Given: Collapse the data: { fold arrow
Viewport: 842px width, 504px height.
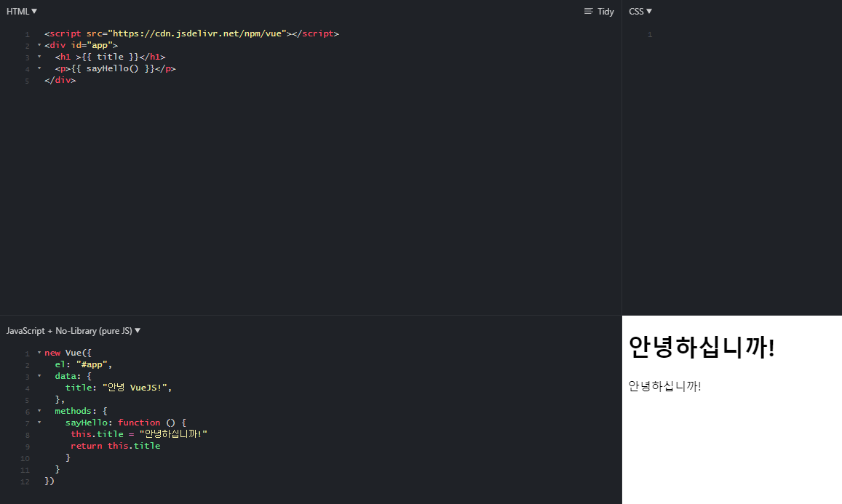Looking at the screenshot, I should (x=39, y=376).
